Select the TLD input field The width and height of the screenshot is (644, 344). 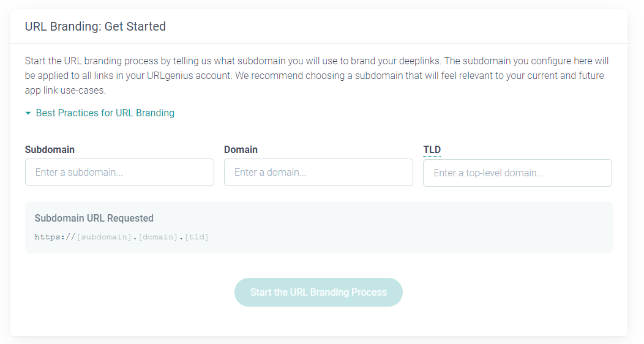[517, 173]
